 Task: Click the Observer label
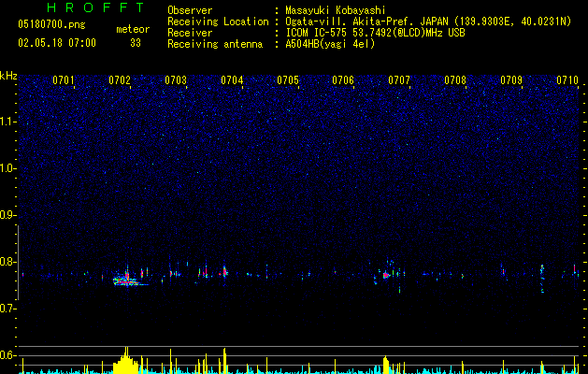point(190,10)
